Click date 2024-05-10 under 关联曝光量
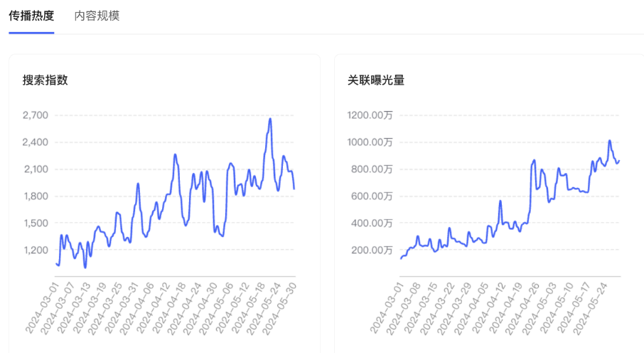The image size is (644, 353). pyautogui.click(x=557, y=307)
